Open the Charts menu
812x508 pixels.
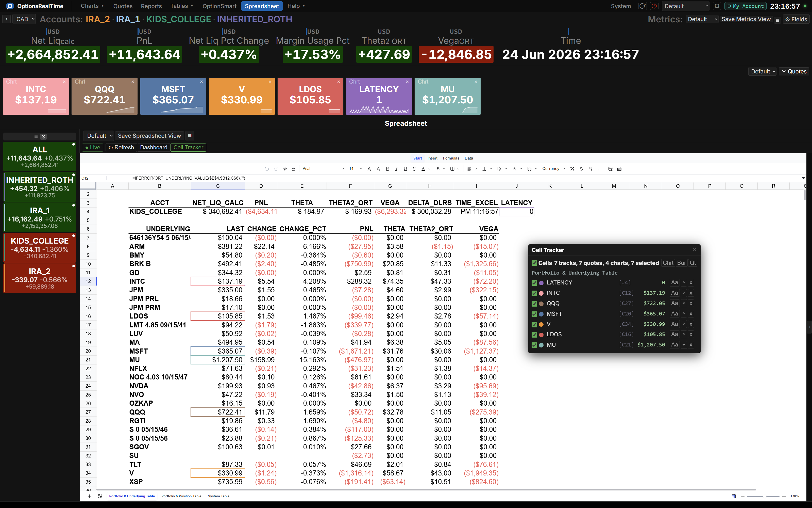click(92, 6)
